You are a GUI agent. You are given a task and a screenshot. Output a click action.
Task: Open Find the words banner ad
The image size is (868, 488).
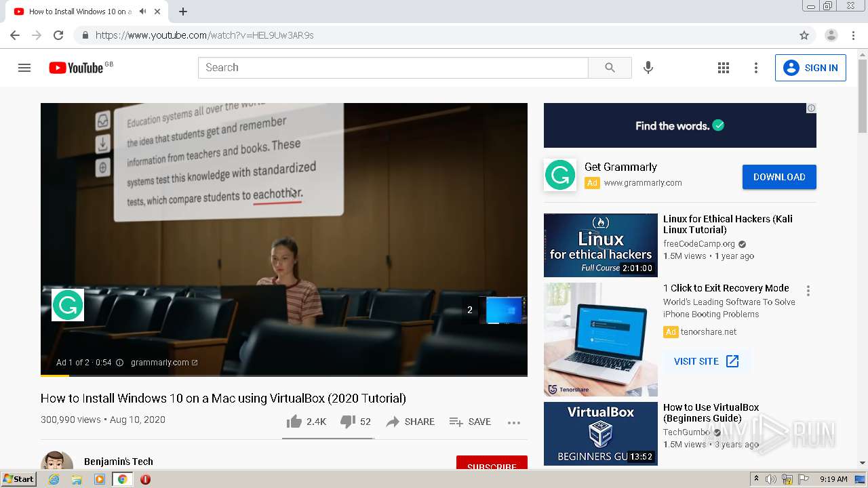(x=680, y=125)
